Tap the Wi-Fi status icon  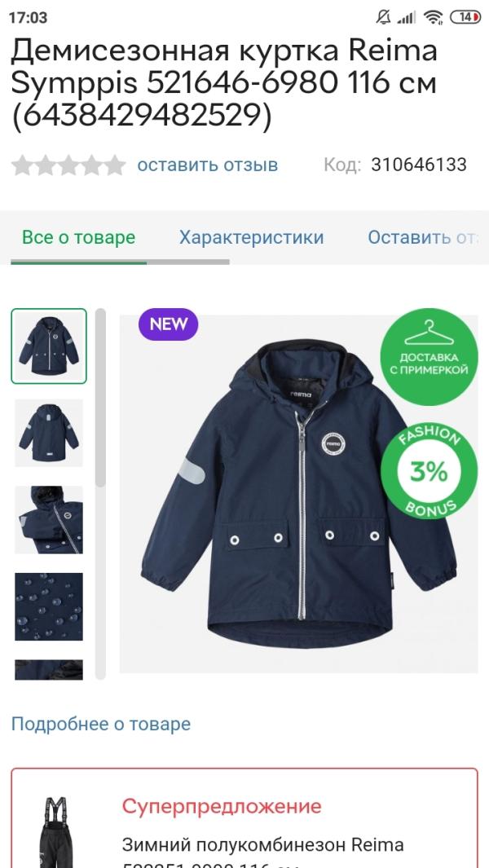[x=433, y=18]
